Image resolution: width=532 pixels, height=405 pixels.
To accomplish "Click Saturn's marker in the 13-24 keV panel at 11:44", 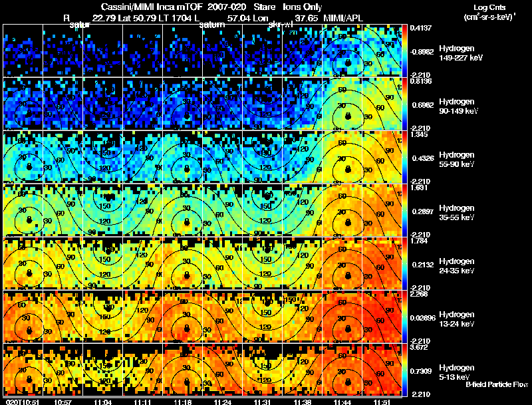I will [347, 329].
